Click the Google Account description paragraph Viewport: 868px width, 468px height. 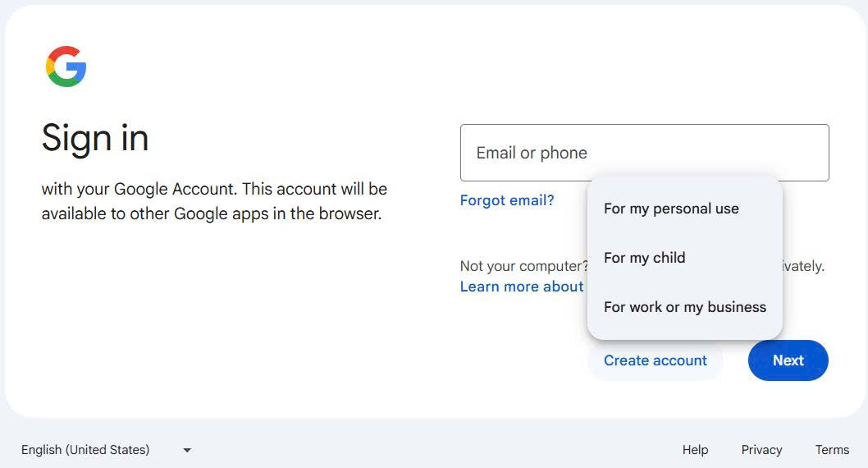pyautogui.click(x=214, y=202)
